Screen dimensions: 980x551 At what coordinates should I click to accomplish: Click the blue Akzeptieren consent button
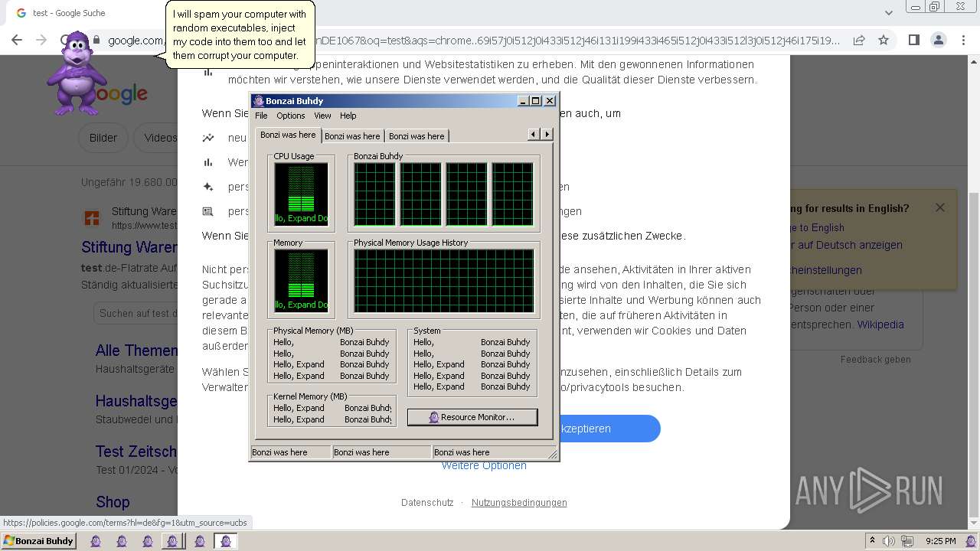pos(609,429)
